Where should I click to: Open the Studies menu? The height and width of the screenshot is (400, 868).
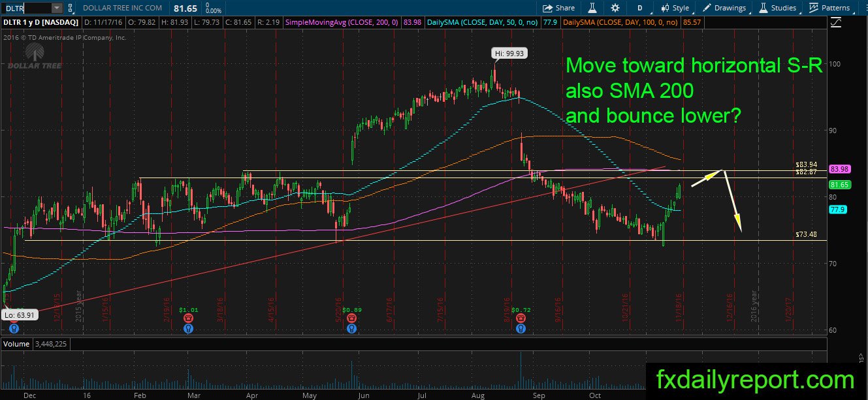(x=777, y=8)
